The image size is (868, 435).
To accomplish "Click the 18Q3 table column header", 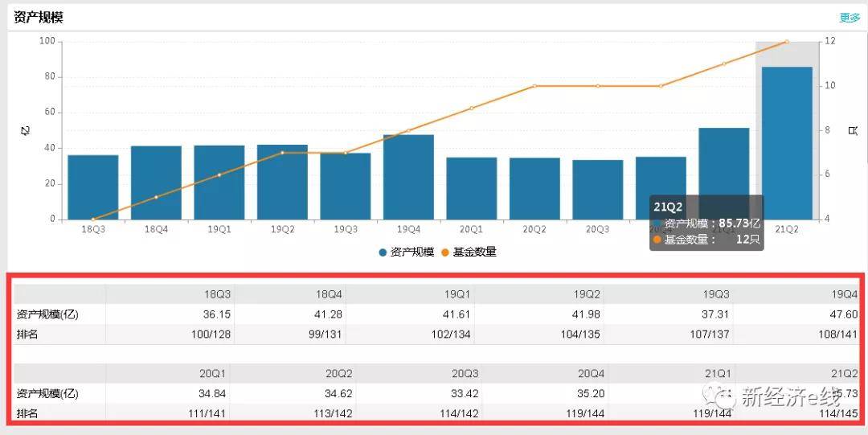I will pyautogui.click(x=218, y=294).
